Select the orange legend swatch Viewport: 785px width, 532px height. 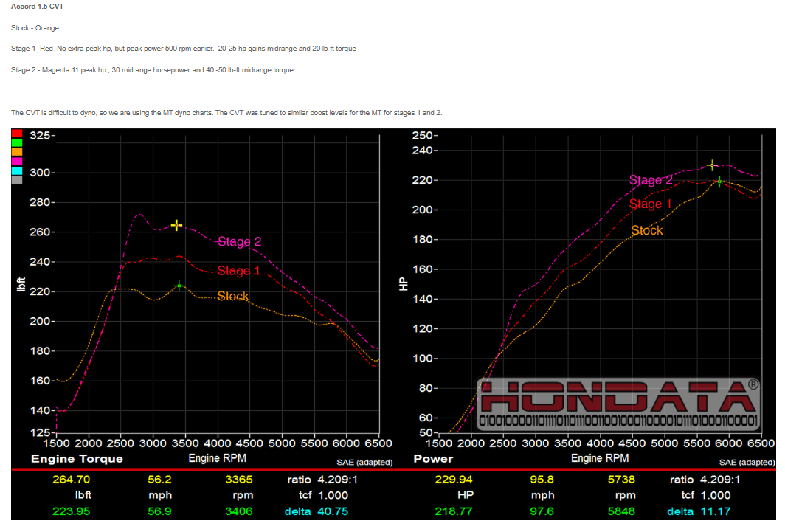click(x=17, y=152)
